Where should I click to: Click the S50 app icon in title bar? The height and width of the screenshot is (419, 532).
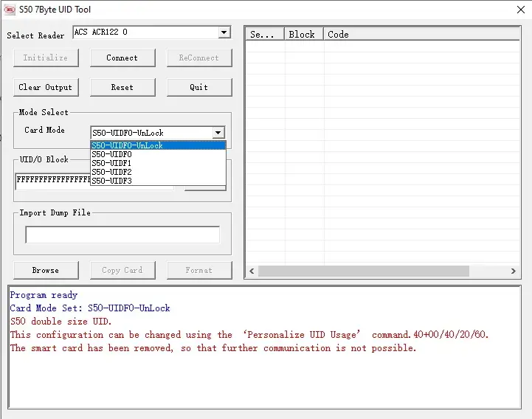point(10,10)
